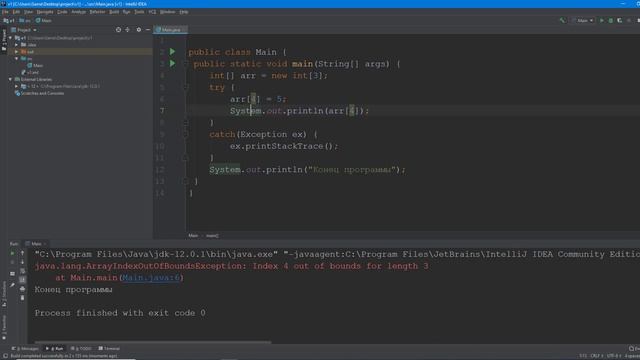Open the Code menu

click(62, 12)
